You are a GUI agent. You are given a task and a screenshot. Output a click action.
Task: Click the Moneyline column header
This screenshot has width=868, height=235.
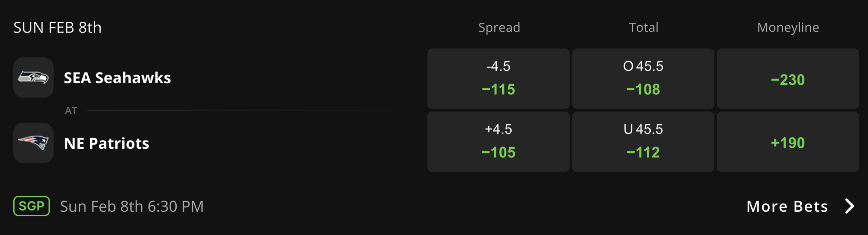point(788,27)
